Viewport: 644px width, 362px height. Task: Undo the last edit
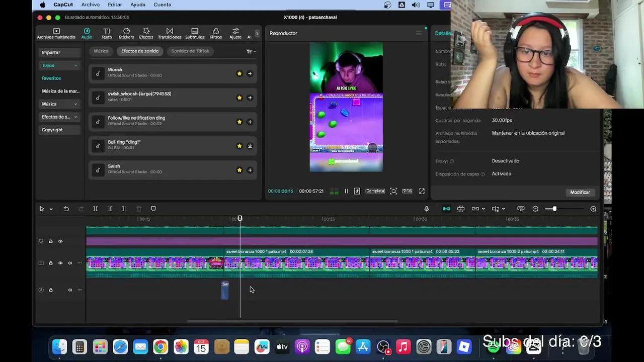coord(66,209)
